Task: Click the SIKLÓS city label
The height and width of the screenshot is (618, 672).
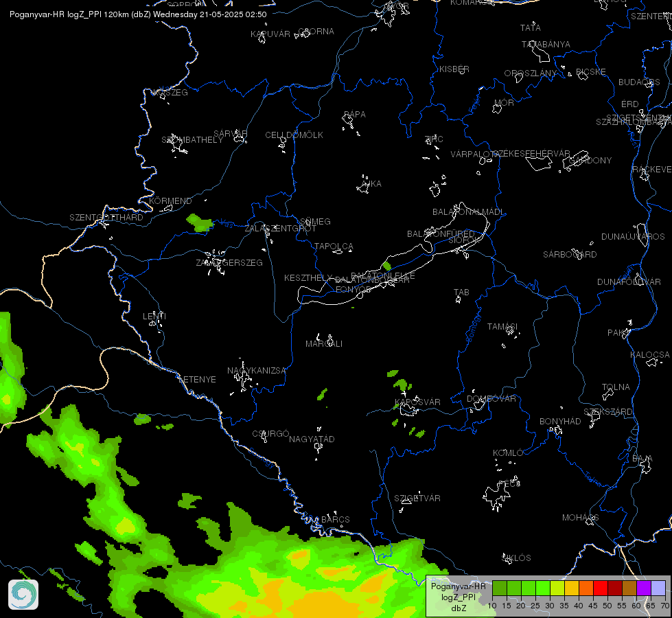Action: point(516,558)
